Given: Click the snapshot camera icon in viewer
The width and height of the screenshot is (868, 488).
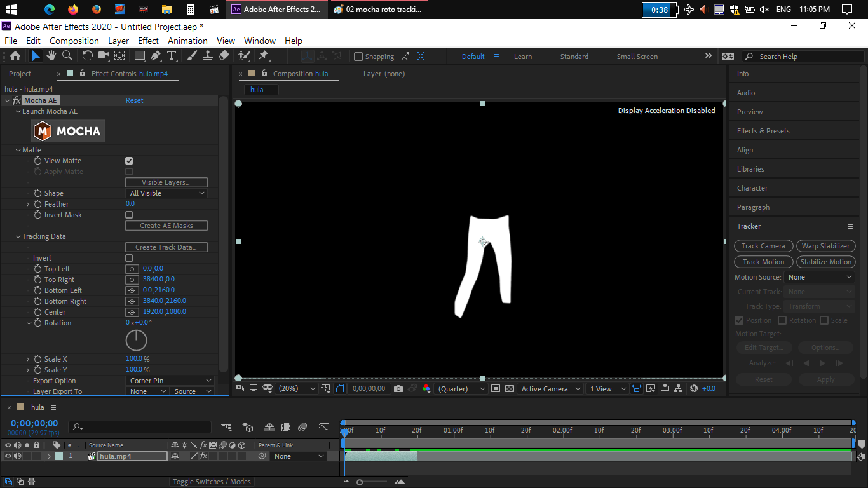Looking at the screenshot, I should [x=398, y=389].
